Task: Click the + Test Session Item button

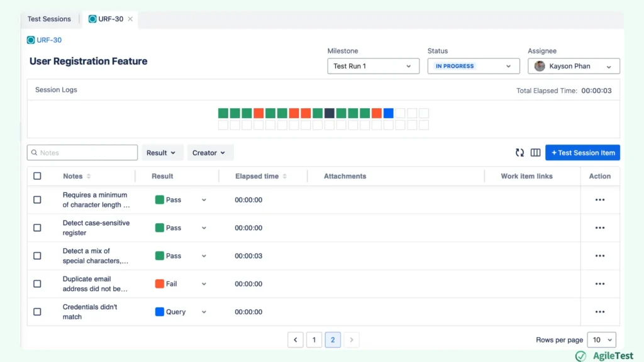Action: coord(582,153)
